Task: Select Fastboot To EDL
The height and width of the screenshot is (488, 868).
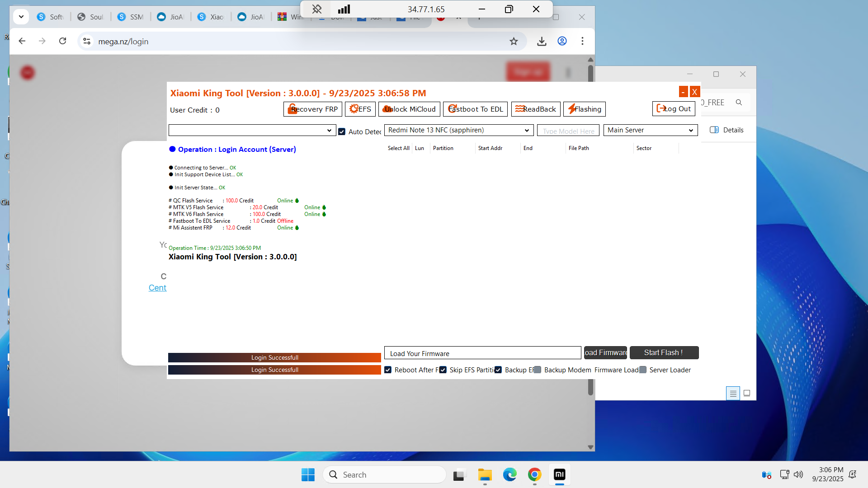Action: (476, 109)
